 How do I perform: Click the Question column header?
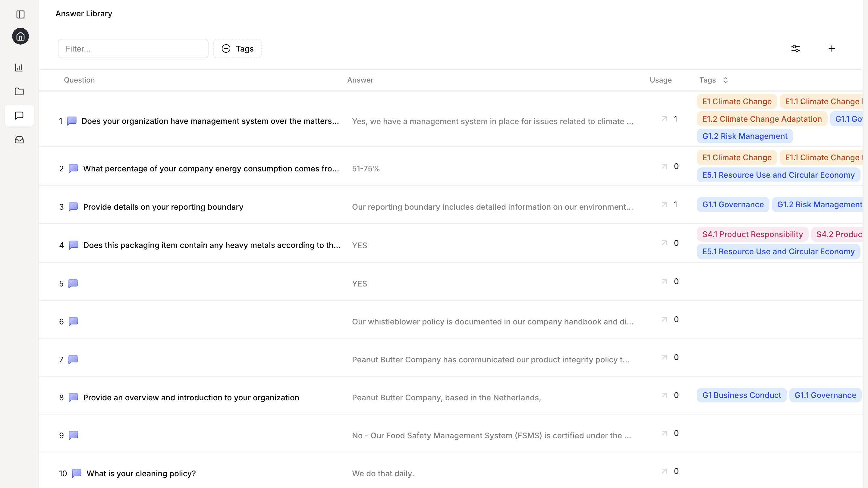(79, 80)
